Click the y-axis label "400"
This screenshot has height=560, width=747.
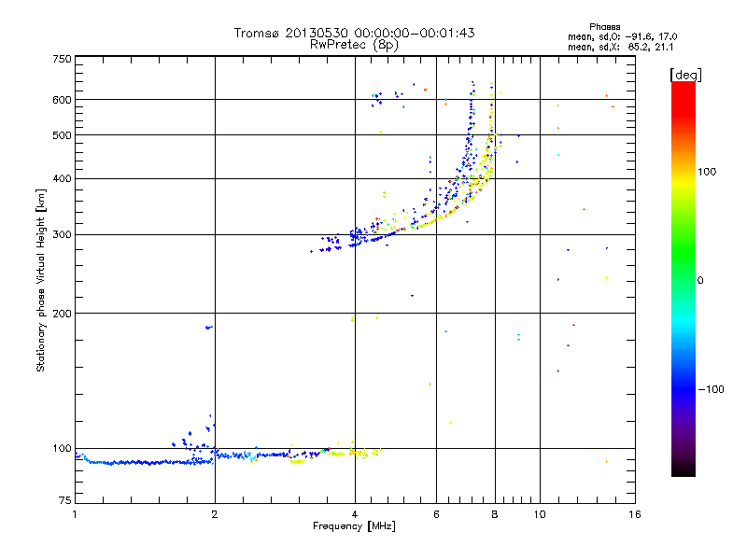(x=62, y=178)
